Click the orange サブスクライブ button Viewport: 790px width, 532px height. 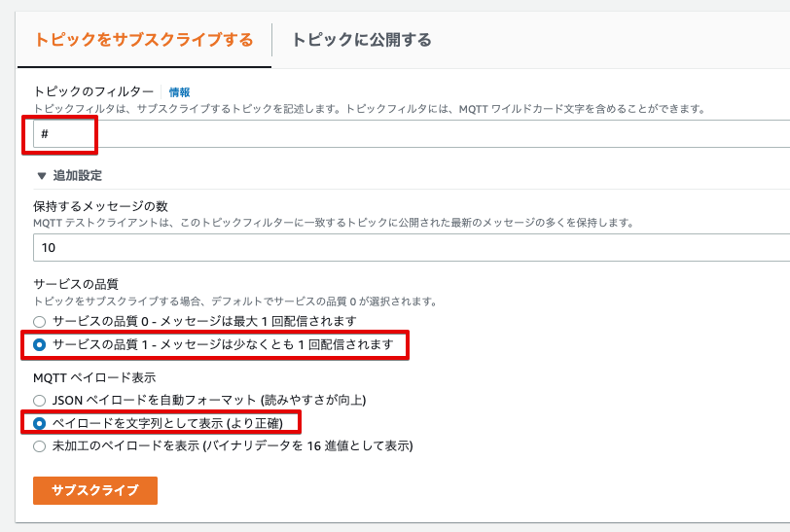(x=95, y=490)
